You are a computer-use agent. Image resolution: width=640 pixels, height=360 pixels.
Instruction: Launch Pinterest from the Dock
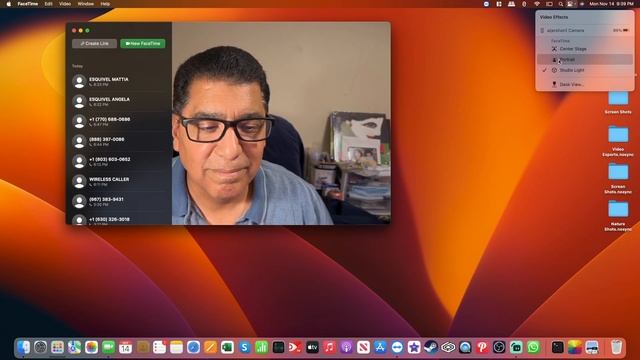point(482,347)
